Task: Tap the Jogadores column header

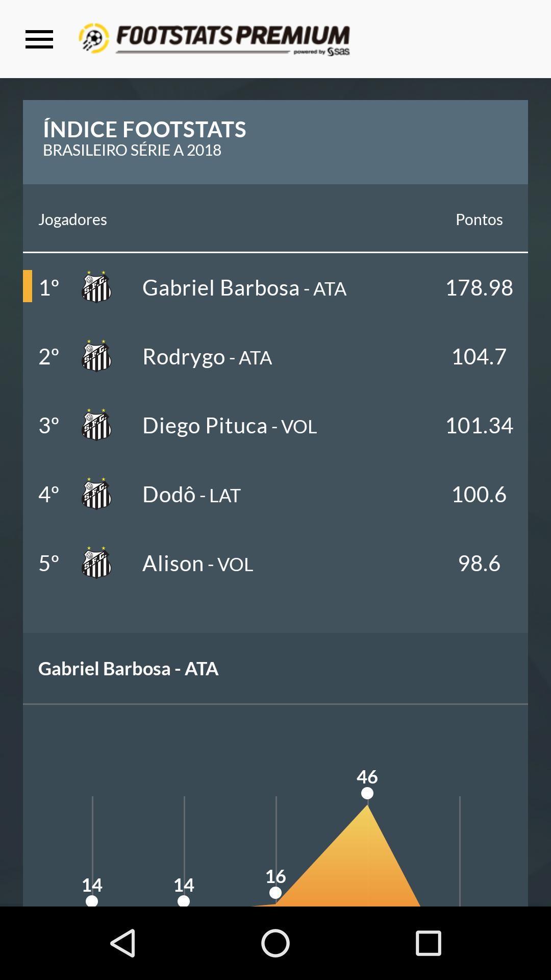Action: [x=72, y=219]
